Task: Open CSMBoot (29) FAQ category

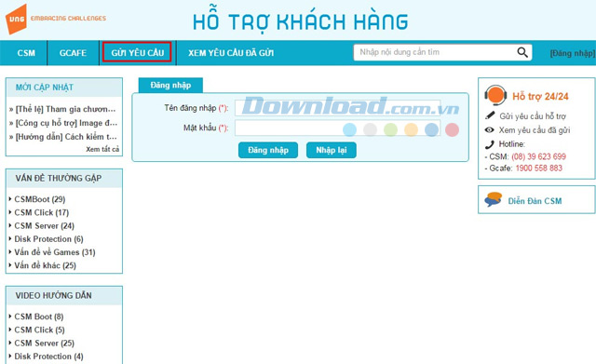Action: point(40,199)
